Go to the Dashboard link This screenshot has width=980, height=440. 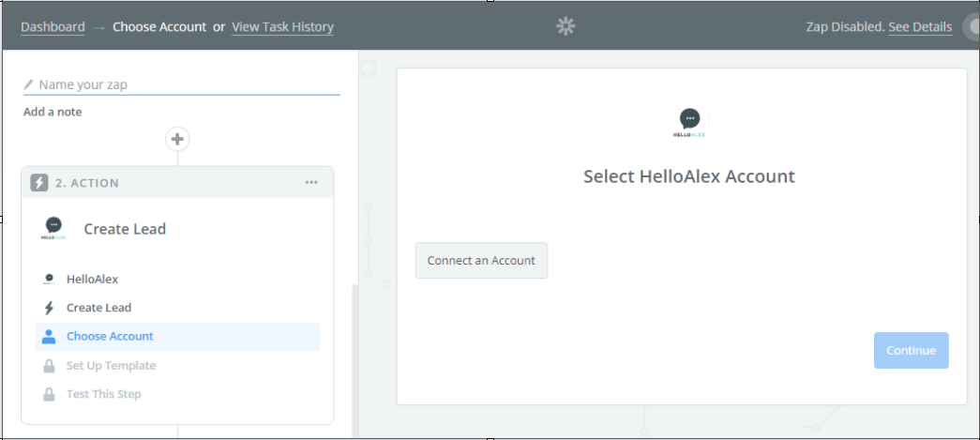point(53,27)
